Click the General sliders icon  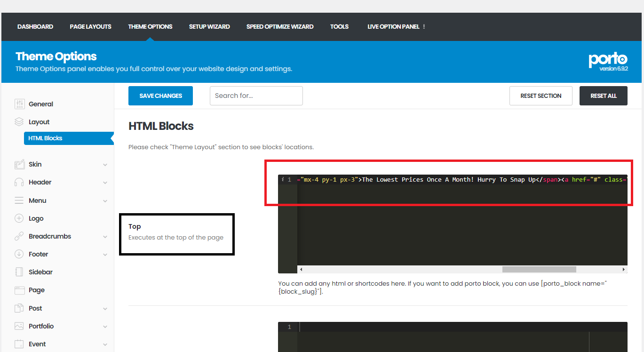click(x=19, y=104)
